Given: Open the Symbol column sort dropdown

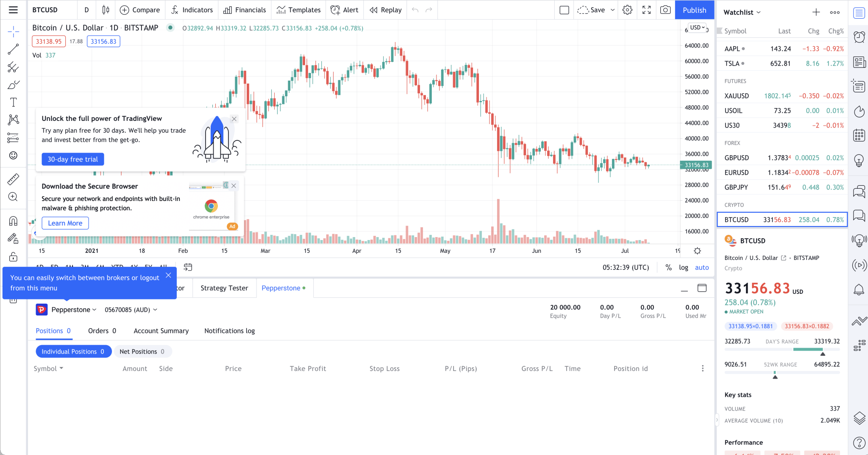Looking at the screenshot, I should pos(48,368).
